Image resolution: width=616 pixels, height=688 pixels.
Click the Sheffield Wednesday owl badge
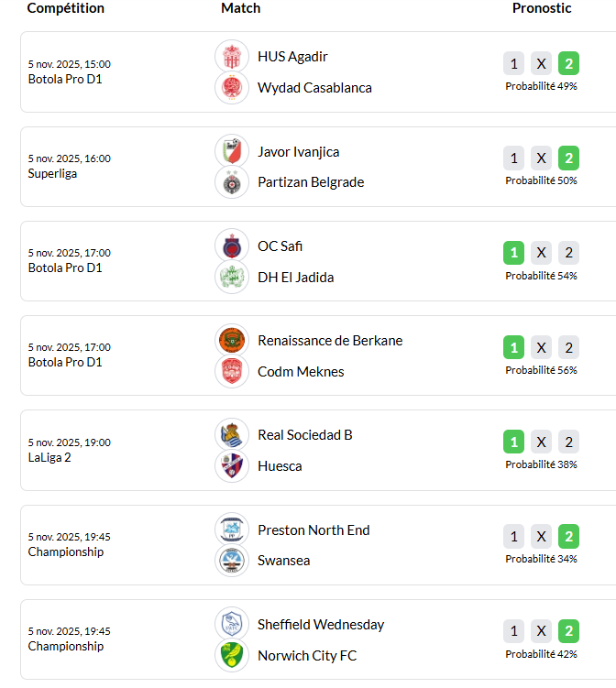232,625
